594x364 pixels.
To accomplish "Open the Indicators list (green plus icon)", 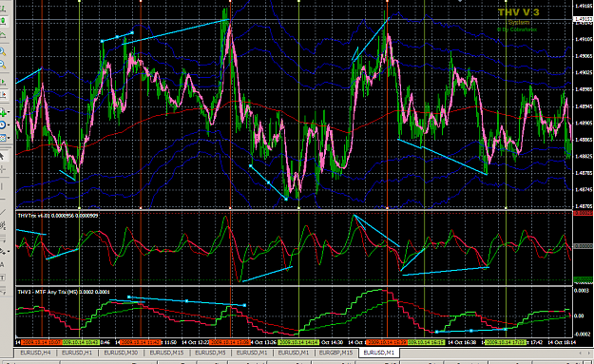I will coord(3,112).
